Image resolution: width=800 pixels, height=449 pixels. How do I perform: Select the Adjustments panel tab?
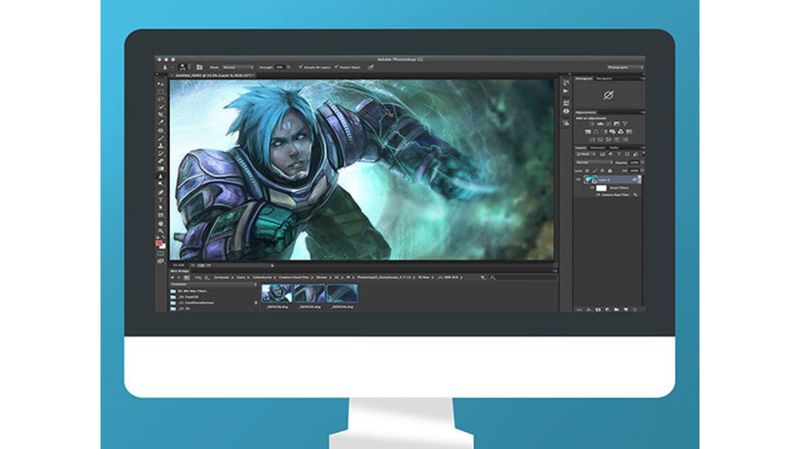[x=585, y=112]
